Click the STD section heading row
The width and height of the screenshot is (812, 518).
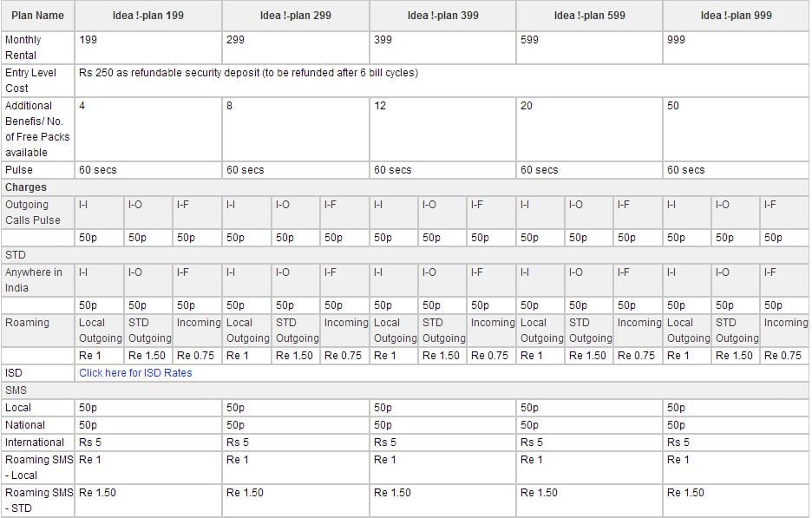pyautogui.click(x=405, y=255)
